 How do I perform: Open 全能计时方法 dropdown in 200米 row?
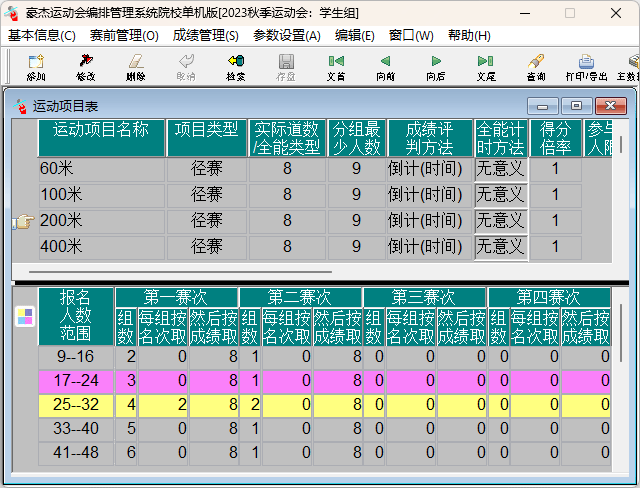pyautogui.click(x=501, y=221)
